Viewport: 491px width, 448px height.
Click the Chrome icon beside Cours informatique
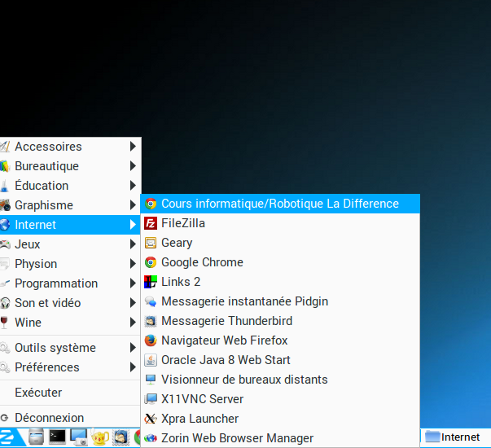point(151,204)
